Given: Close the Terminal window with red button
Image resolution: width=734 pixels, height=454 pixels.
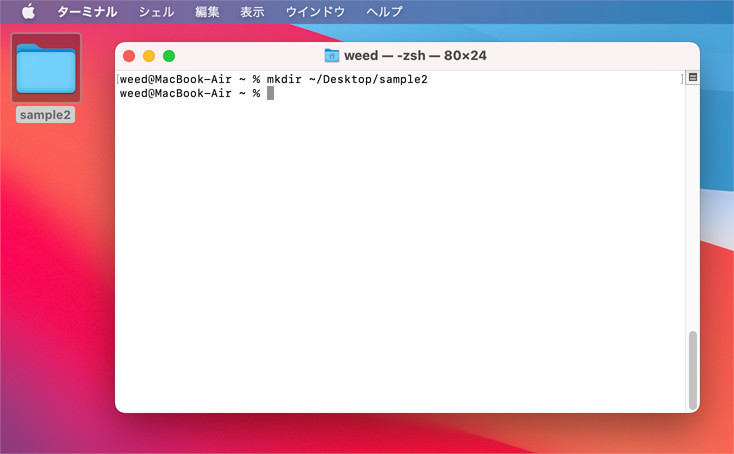Looking at the screenshot, I should [x=129, y=56].
